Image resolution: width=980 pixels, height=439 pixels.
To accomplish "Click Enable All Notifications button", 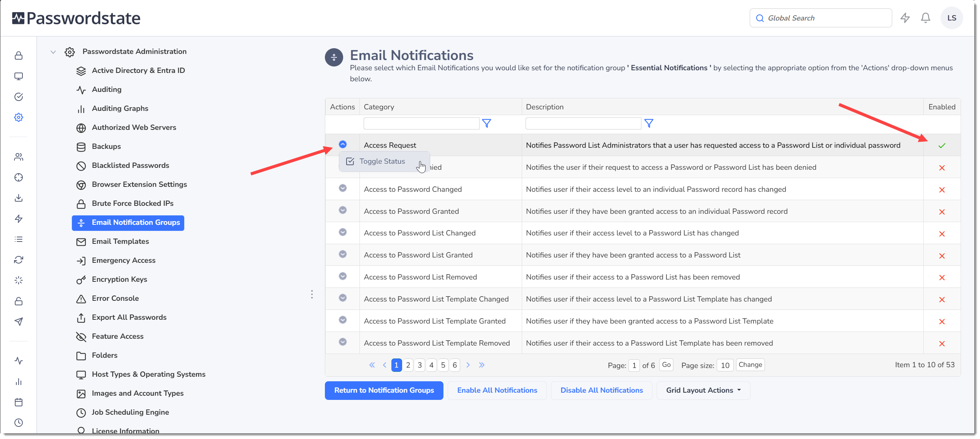I will [x=497, y=390].
